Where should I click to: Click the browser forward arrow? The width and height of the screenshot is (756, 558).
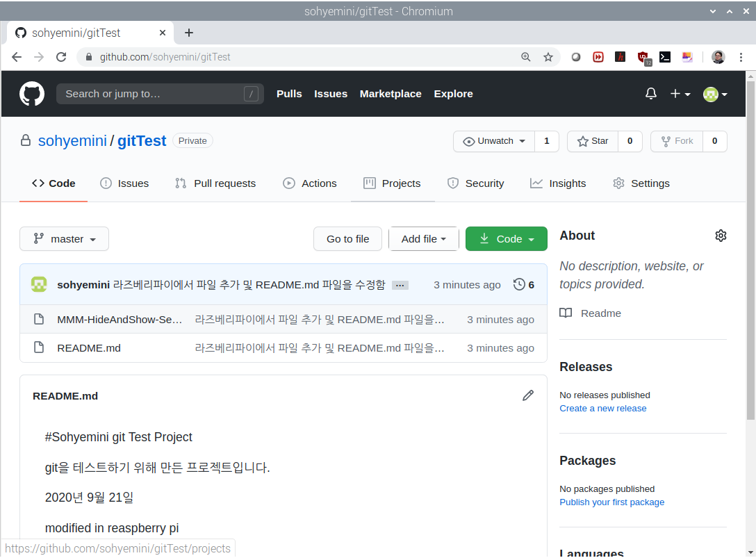tap(39, 57)
